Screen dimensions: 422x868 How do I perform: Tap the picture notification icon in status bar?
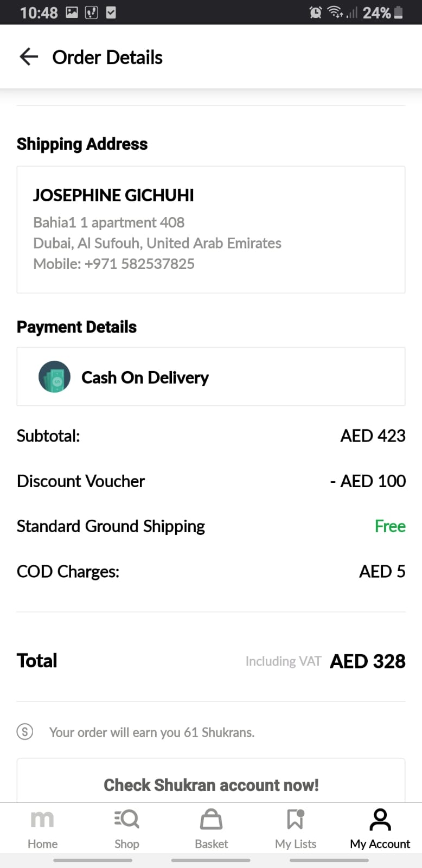tap(72, 12)
